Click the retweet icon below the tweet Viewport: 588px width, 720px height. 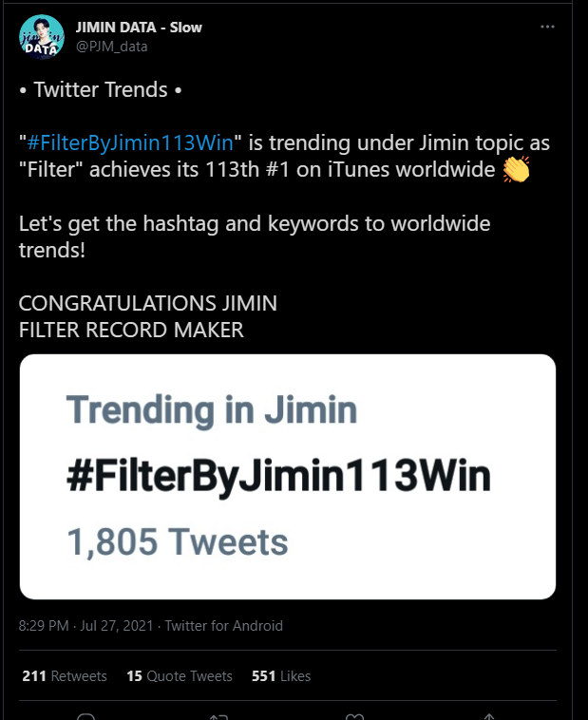[x=218, y=716]
